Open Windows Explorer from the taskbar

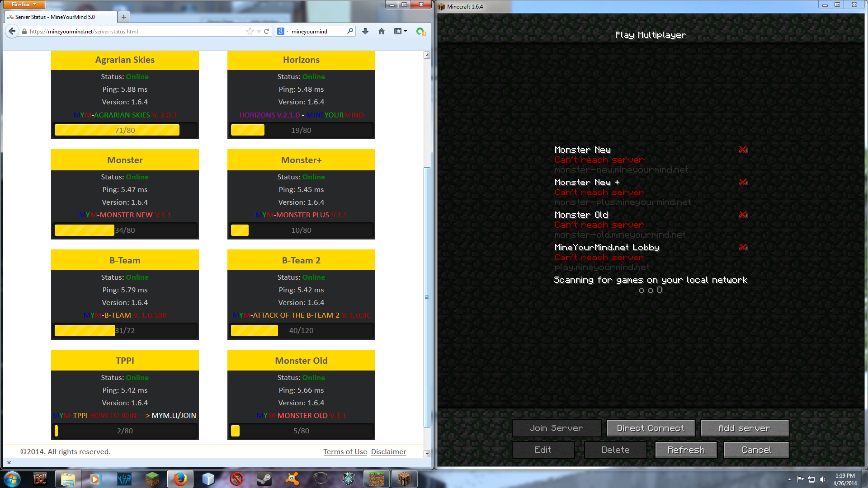coord(68,479)
